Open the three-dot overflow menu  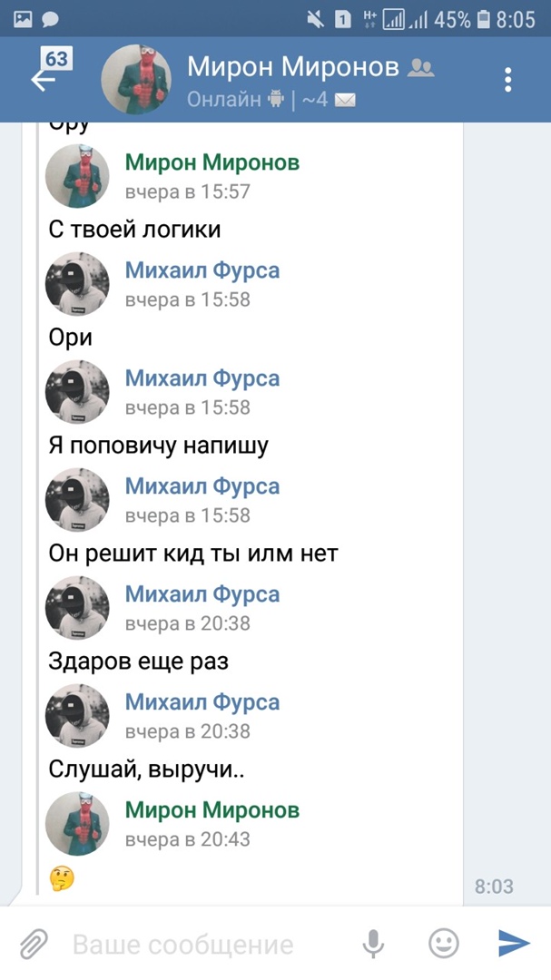click(508, 79)
